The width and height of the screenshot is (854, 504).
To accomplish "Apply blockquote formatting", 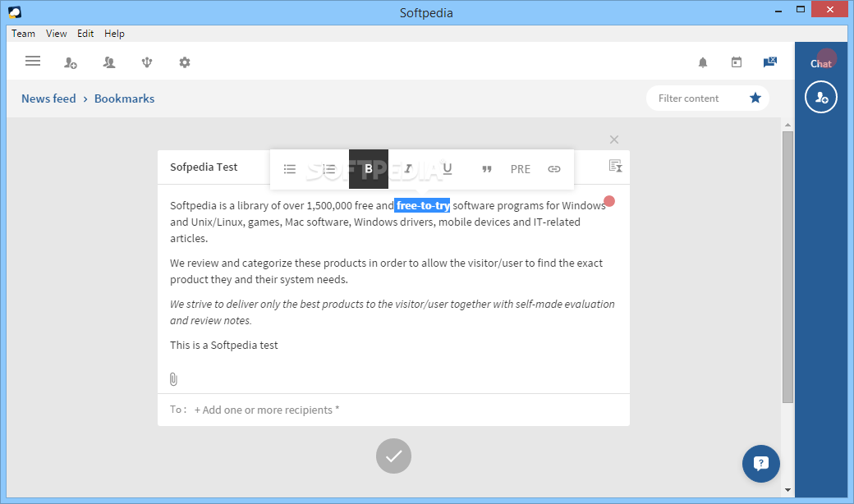I will pyautogui.click(x=487, y=169).
